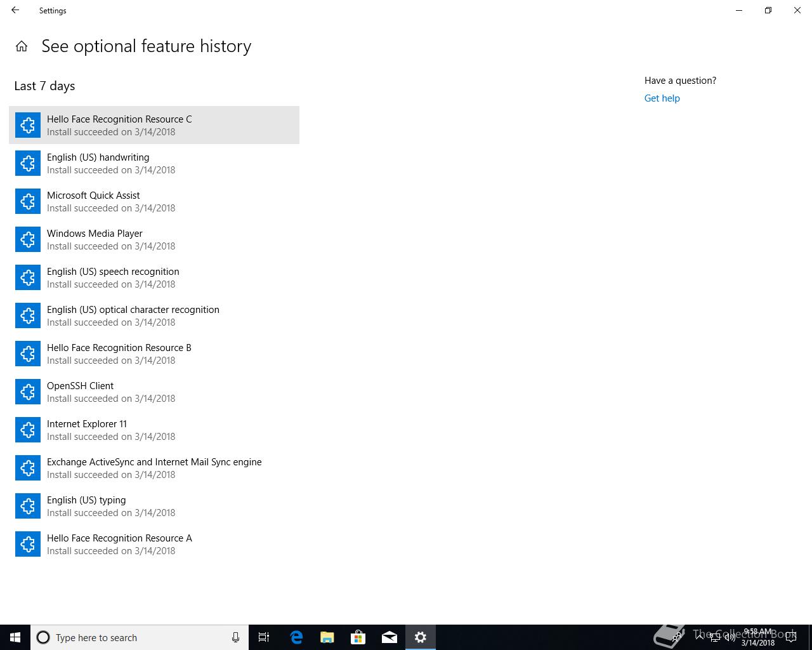The image size is (812, 650).
Task: Click the Settings gear in the taskbar
Action: click(421, 637)
